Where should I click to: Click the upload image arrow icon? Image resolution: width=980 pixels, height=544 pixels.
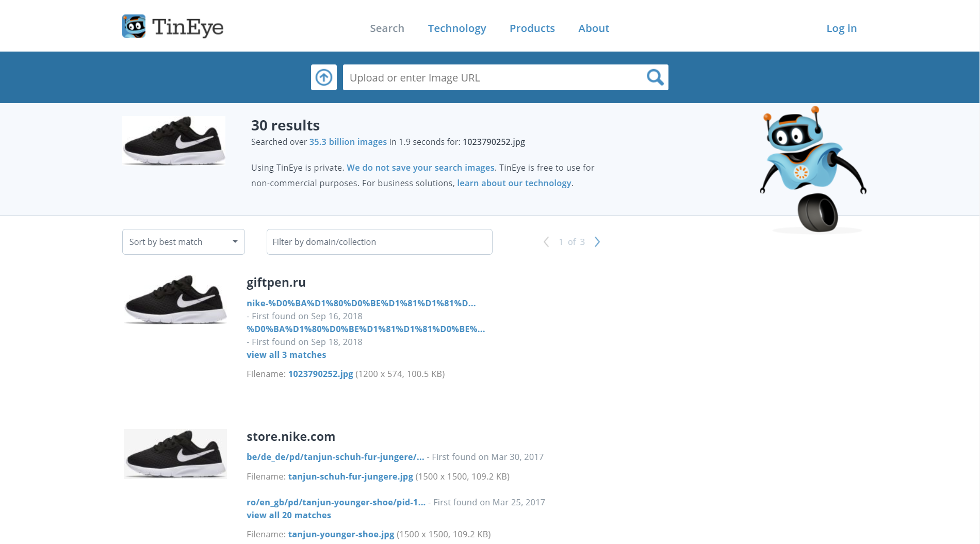[x=324, y=77]
